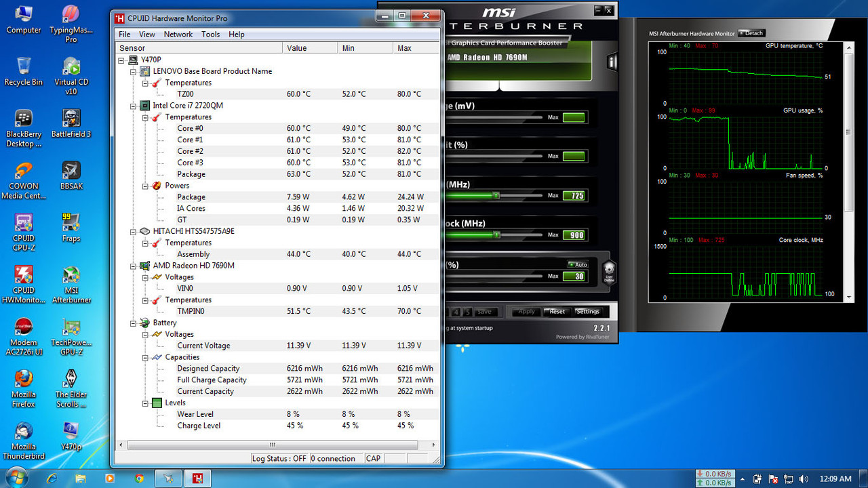Collapse the Powers section under CPU
Viewport: 868px width, 488px height.
pos(145,186)
